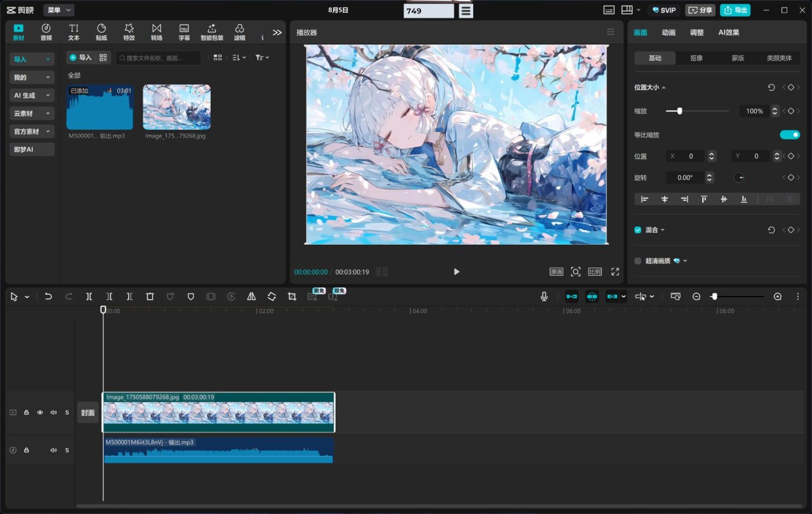Select the 蒙版 sub-tab
812x514 pixels.
[x=738, y=58]
